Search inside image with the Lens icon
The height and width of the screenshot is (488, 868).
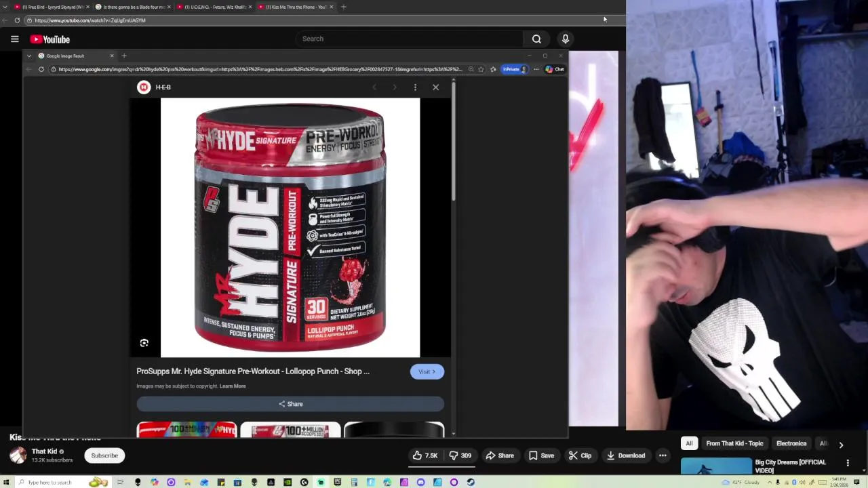pos(144,343)
